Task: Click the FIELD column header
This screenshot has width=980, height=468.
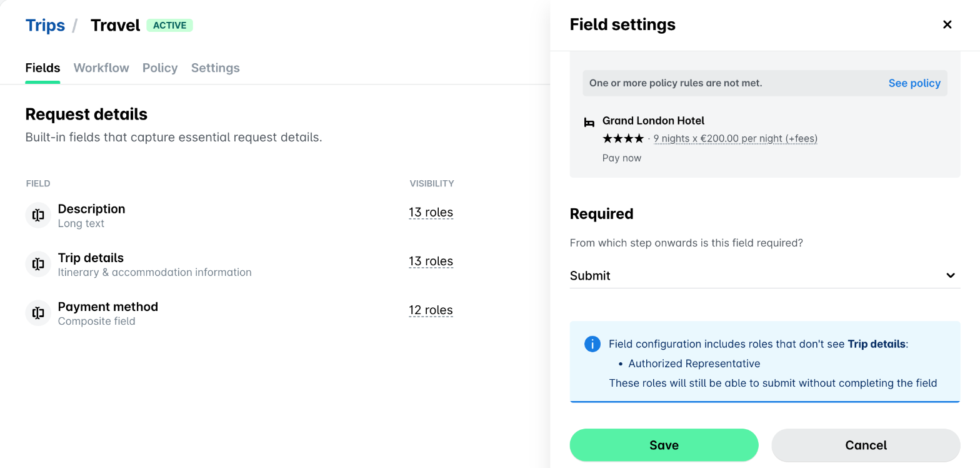Action: (38, 183)
